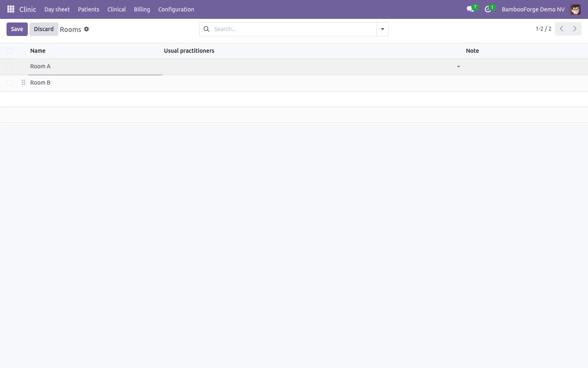Viewport: 588px width, 368px height.
Task: Grab the Room B drag handle
Action: click(x=23, y=83)
